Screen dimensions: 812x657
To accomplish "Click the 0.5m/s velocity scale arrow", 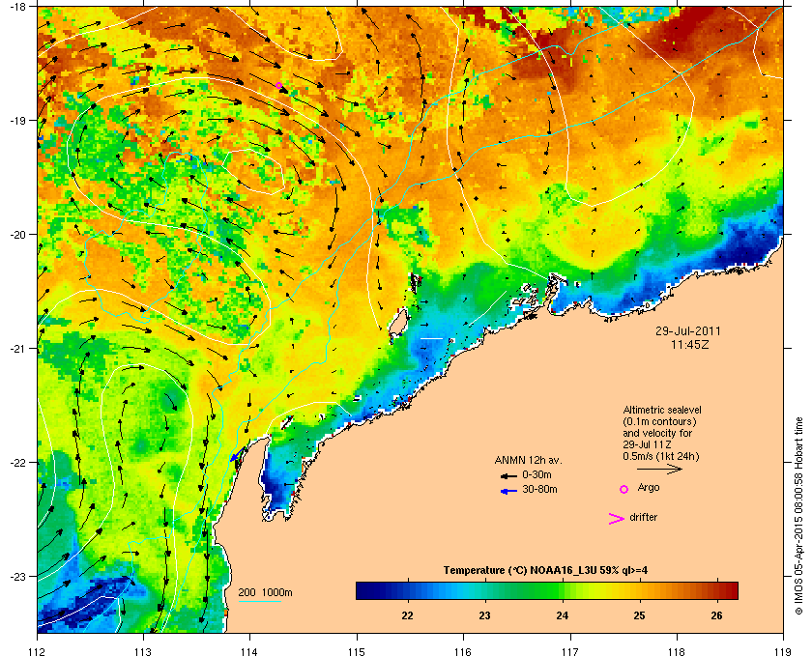I will [x=659, y=470].
